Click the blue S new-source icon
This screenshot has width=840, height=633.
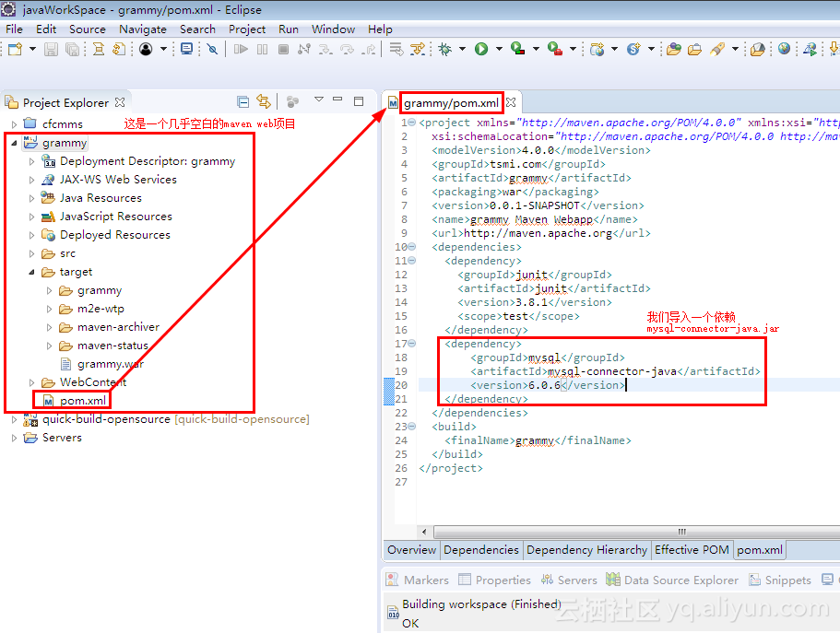(633, 49)
